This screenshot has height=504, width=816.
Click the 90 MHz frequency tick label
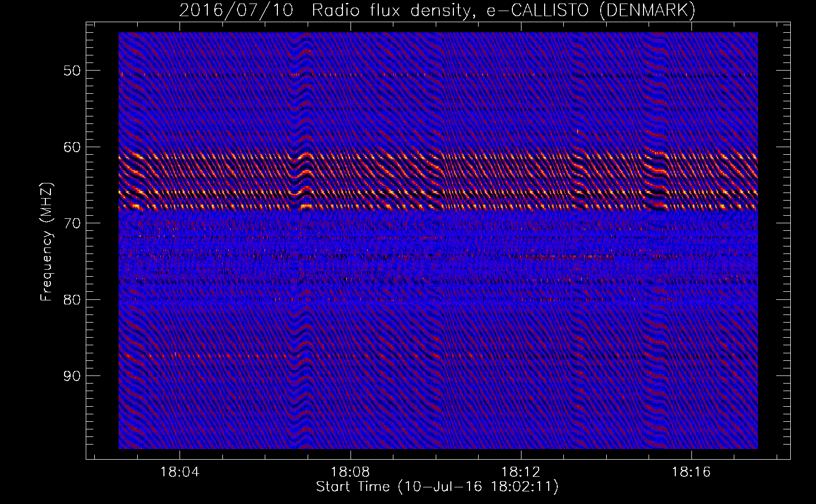(72, 376)
